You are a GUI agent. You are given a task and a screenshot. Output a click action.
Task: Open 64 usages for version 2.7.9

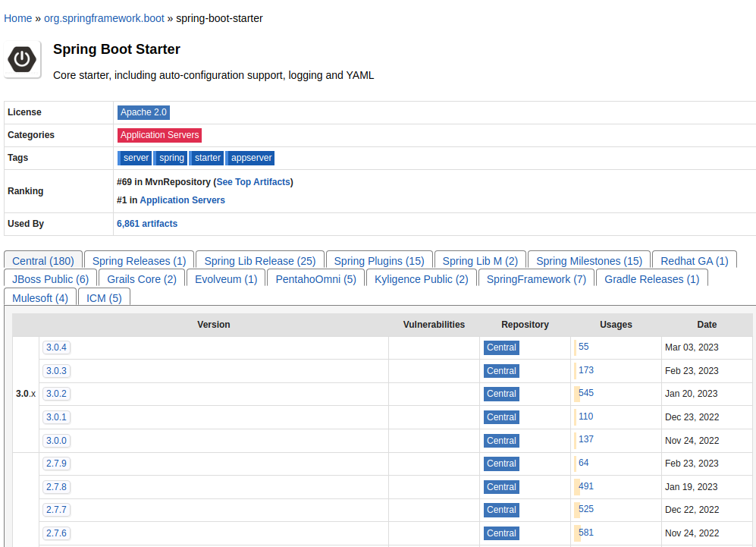pos(583,463)
